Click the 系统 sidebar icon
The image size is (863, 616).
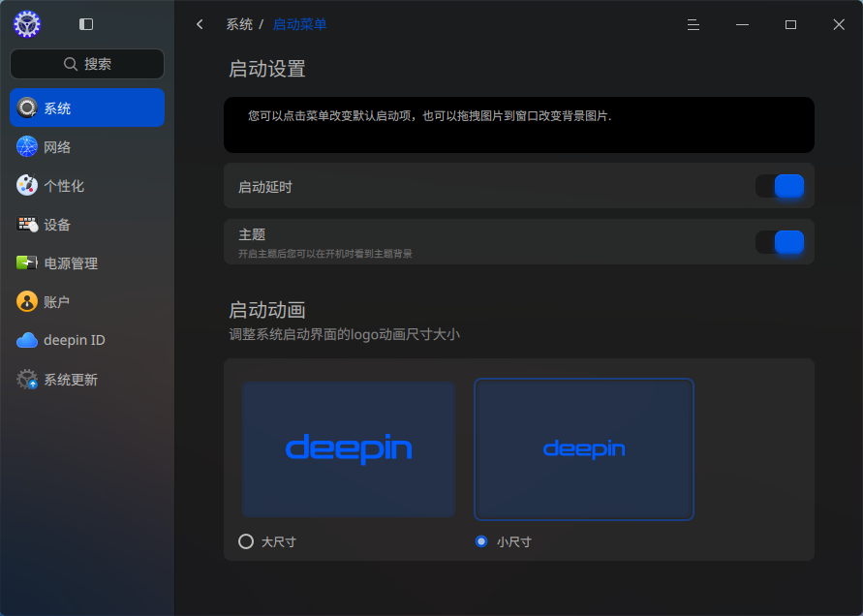click(27, 108)
